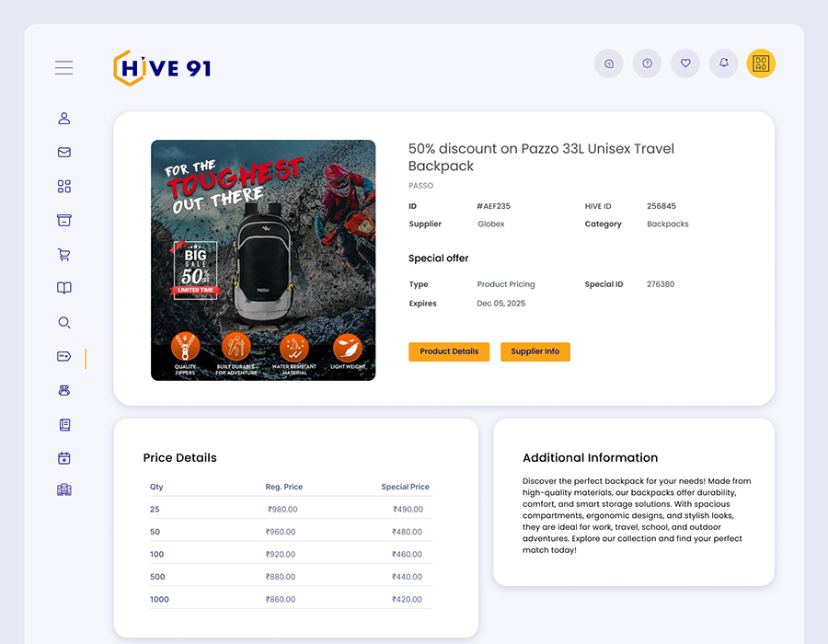This screenshot has width=828, height=644.
Task: Click the category value Backpacks
Action: pos(668,224)
